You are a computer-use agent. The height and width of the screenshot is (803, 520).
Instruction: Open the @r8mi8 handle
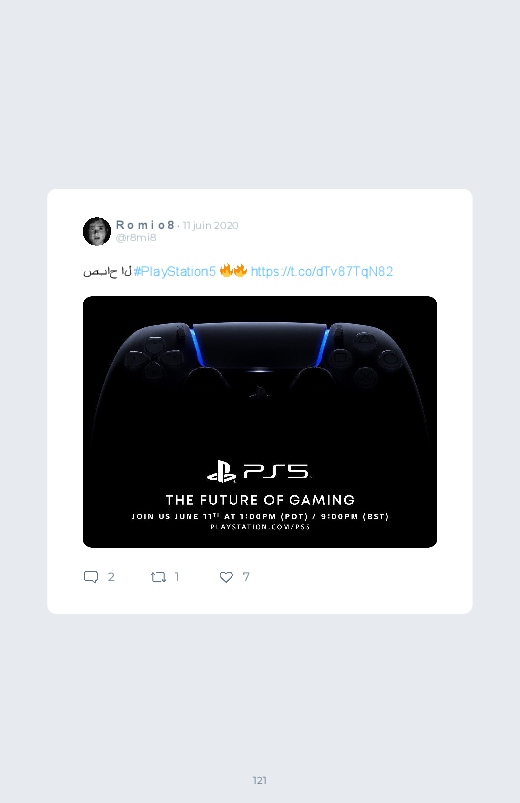pyautogui.click(x=136, y=238)
